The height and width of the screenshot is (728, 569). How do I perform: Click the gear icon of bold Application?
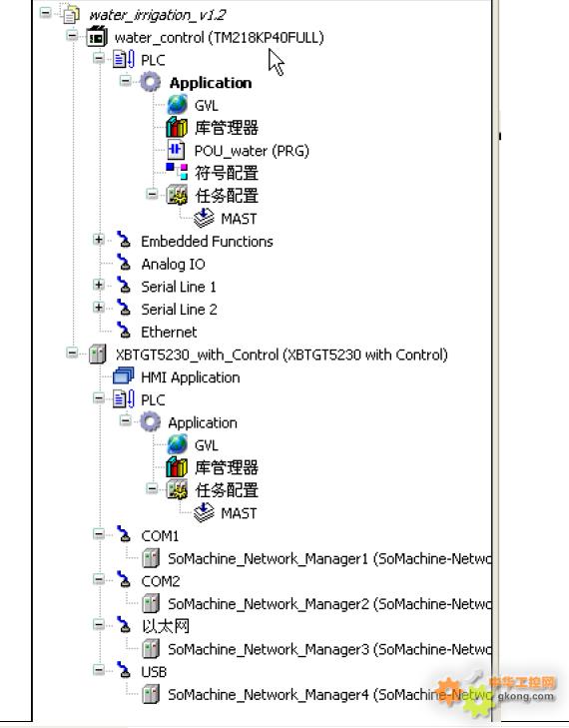[x=150, y=83]
